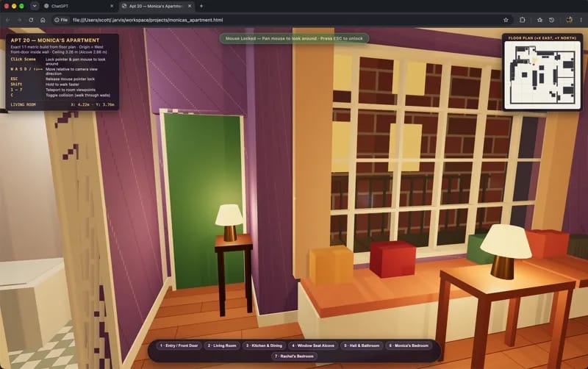The image size is (588, 369).
Task: Click the "ESC" key label in help panel
Action: (14, 79)
